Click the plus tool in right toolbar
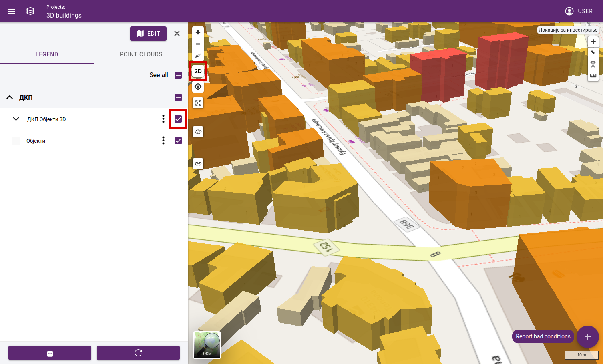 point(593,42)
